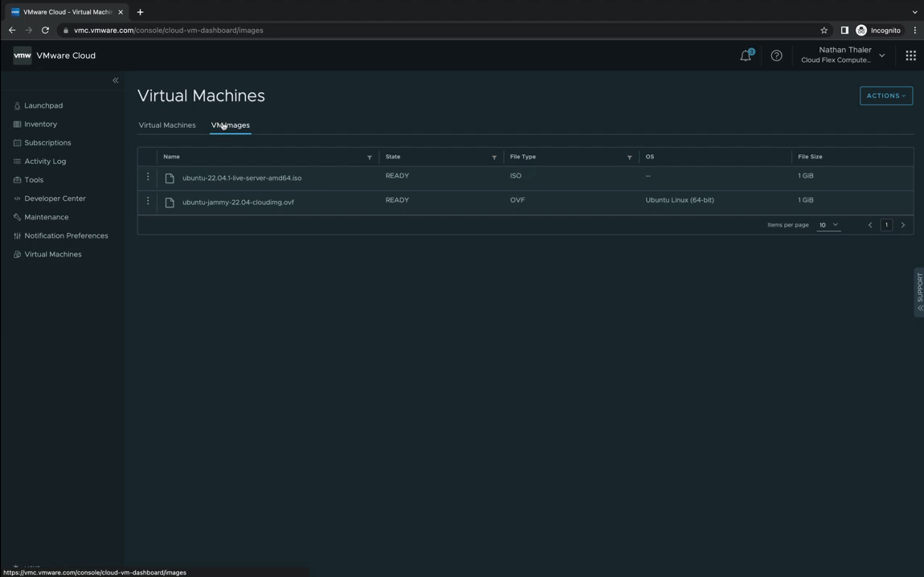Viewport: 924px width, 577px height.
Task: Open browser side panel icon
Action: pyautogui.click(x=844, y=30)
